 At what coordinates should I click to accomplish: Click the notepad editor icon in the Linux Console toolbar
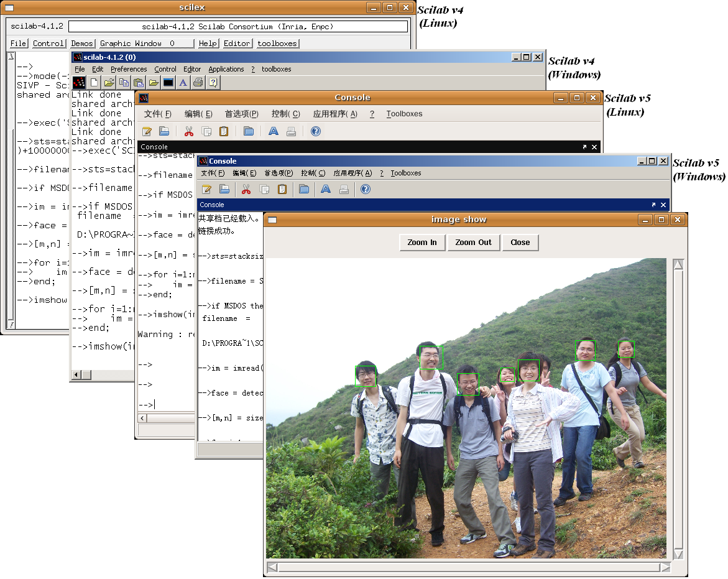point(147,131)
